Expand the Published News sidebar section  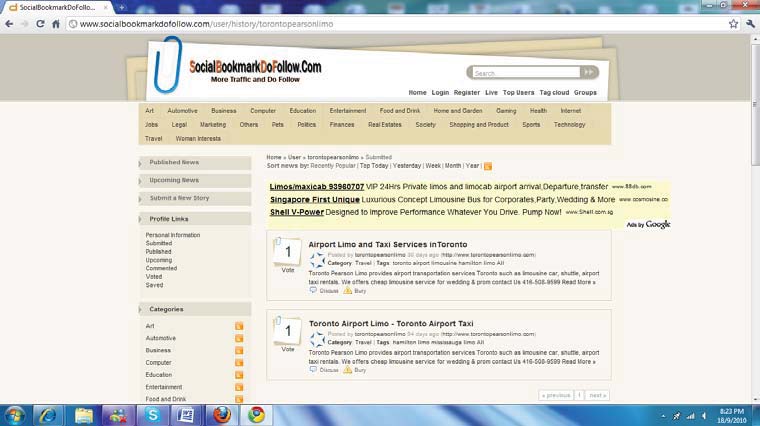(174, 162)
